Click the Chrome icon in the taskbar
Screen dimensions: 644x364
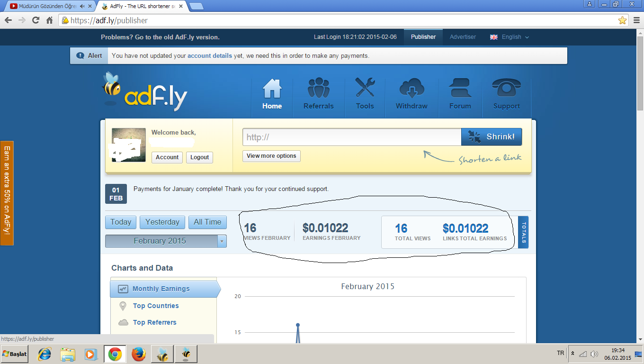(x=115, y=354)
